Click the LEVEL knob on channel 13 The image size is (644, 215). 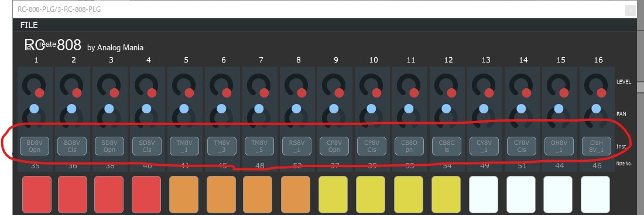pyautogui.click(x=484, y=85)
